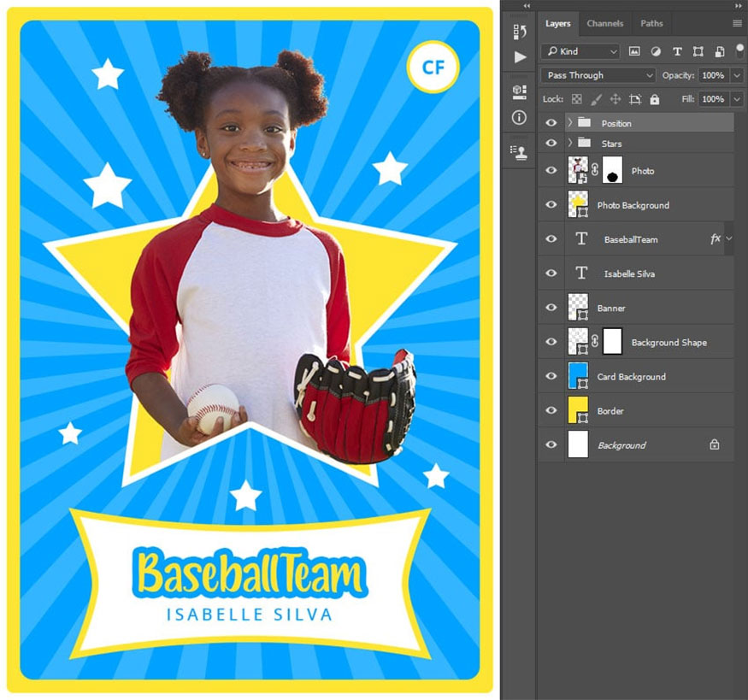Hide the Card Background layer
The height and width of the screenshot is (700, 748).
click(x=551, y=376)
